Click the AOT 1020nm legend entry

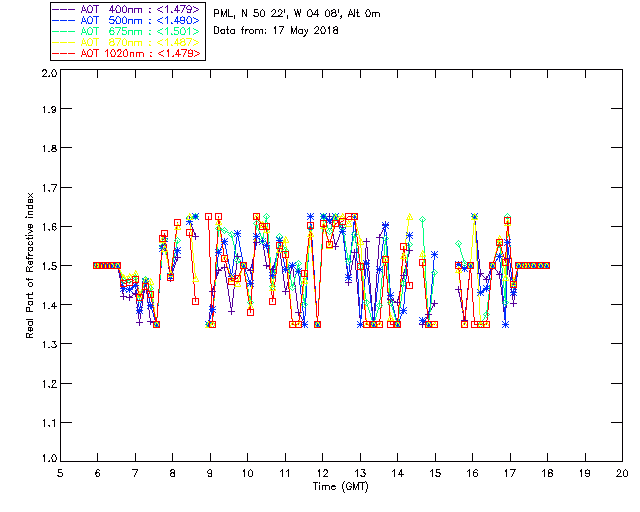click(x=126, y=53)
